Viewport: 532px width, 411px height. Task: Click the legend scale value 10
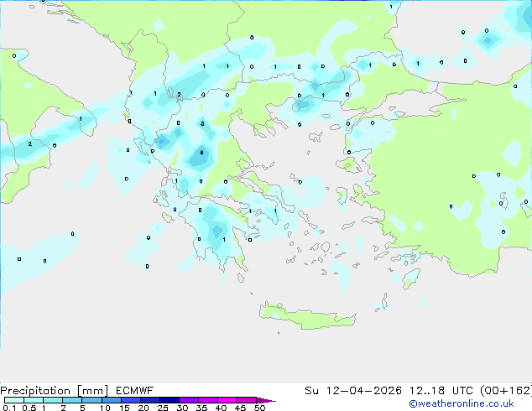click(x=104, y=408)
